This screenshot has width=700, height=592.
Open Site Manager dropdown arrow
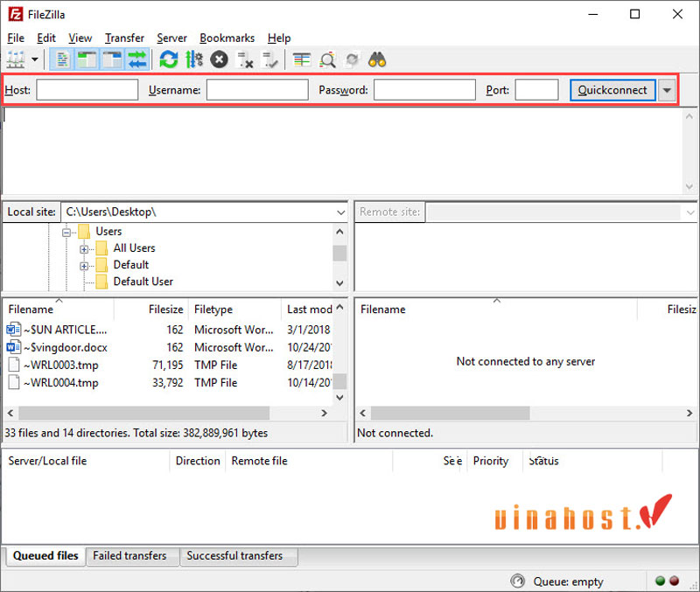pos(35,59)
